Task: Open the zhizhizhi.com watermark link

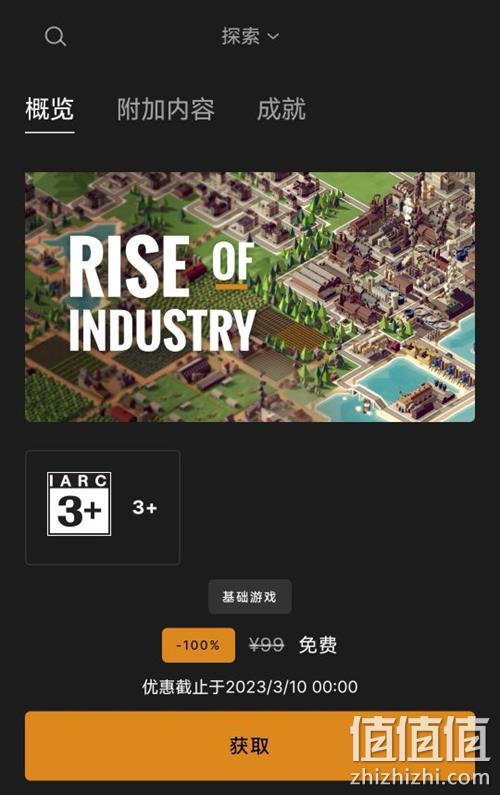Action: pyautogui.click(x=420, y=776)
